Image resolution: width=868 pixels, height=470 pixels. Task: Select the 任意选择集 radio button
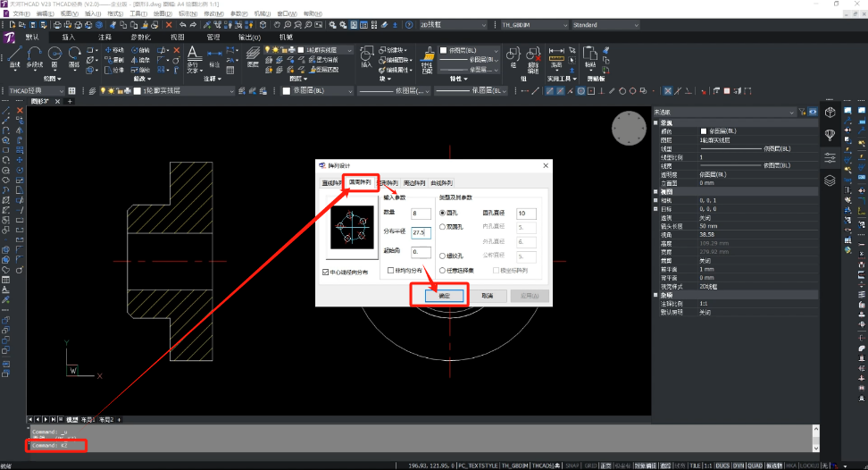click(x=442, y=270)
